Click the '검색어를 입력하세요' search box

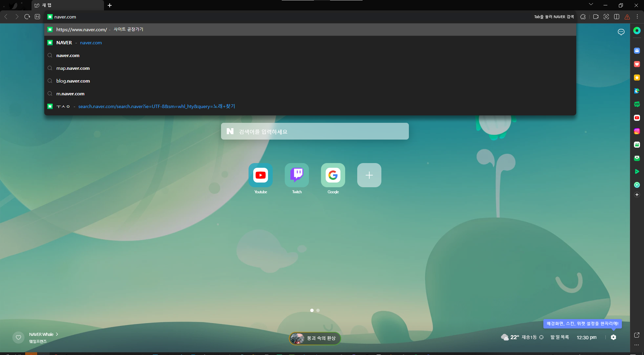pos(315,131)
